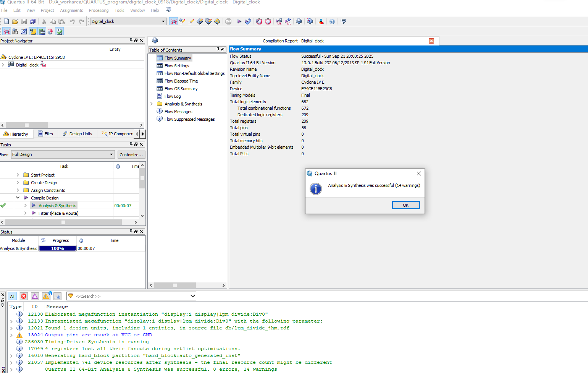
Task: Click the save all disks icon
Action: (33, 21)
